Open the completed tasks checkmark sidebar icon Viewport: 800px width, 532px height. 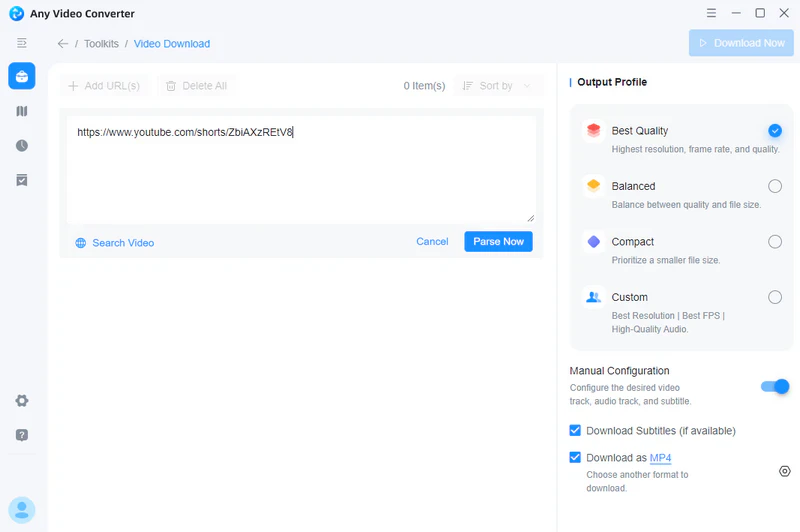click(x=21, y=180)
